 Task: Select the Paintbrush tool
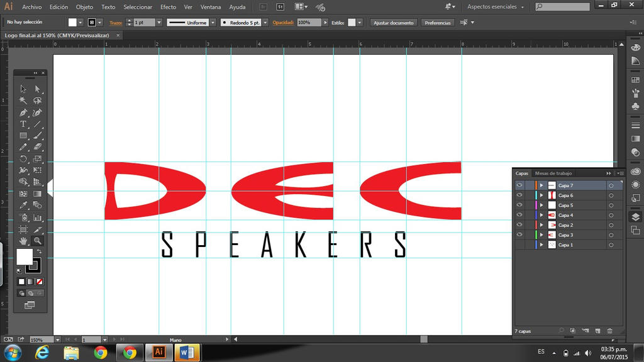click(37, 136)
